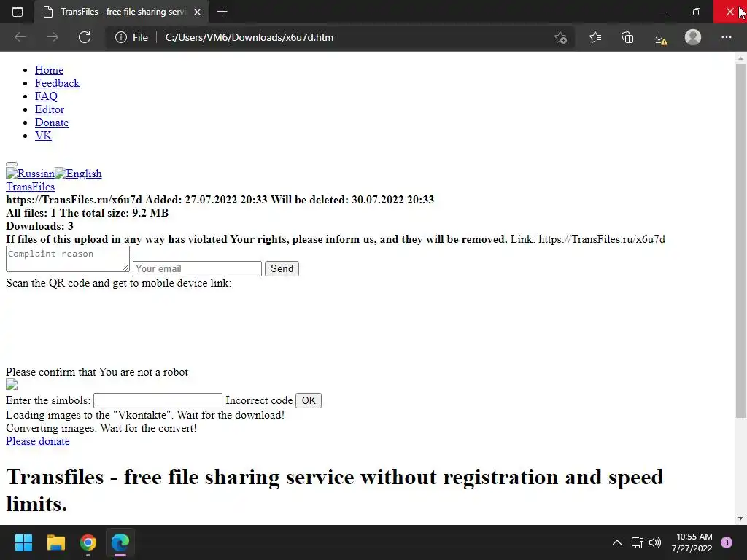Image resolution: width=747 pixels, height=560 pixels.
Task: Reload the page with Refresh icon
Action: point(85,37)
